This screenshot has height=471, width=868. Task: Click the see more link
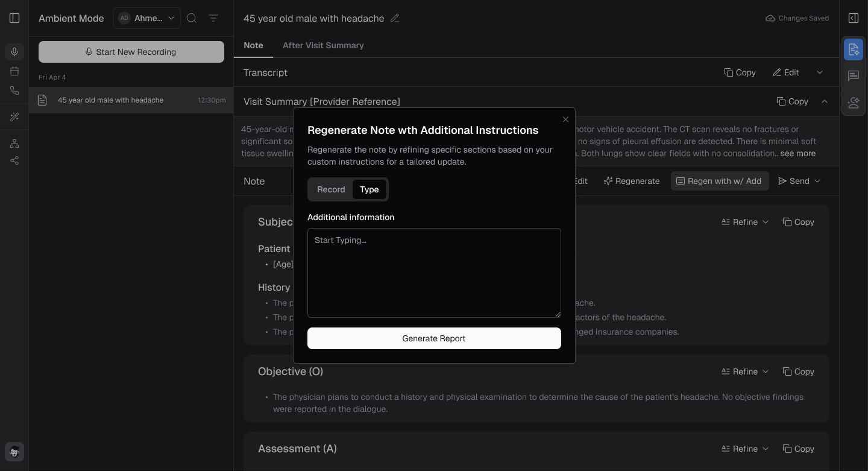[797, 153]
